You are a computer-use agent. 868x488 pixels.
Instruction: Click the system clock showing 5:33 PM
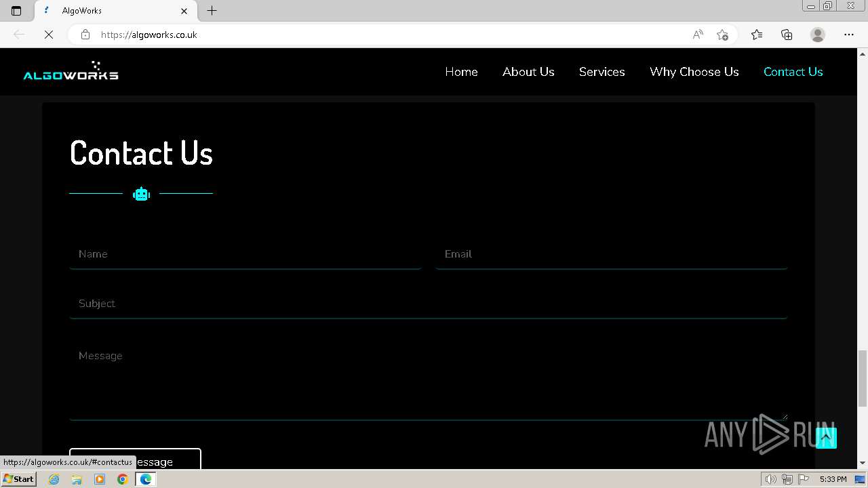[x=833, y=479]
